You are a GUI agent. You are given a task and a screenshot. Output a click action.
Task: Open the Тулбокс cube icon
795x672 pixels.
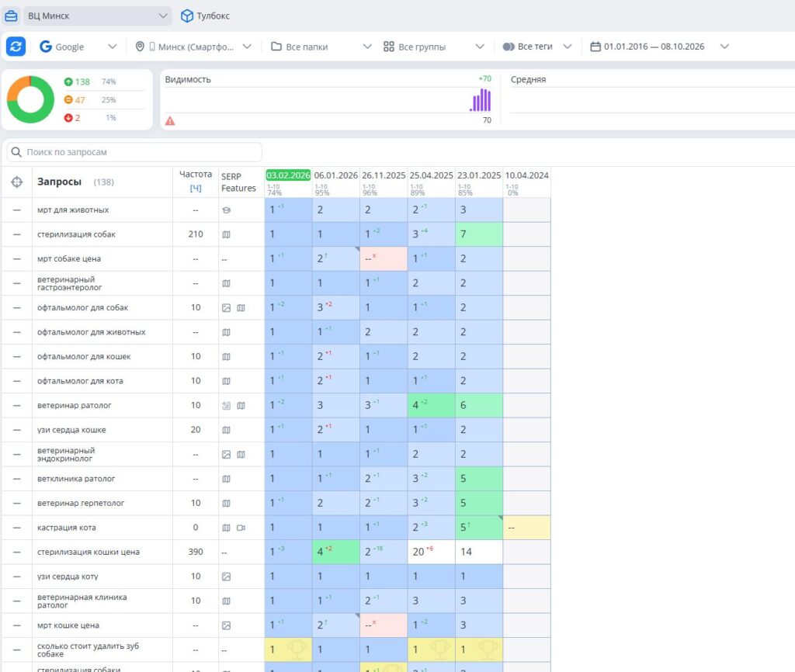(x=187, y=16)
